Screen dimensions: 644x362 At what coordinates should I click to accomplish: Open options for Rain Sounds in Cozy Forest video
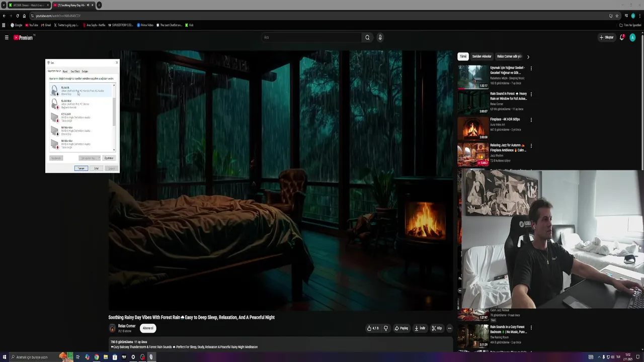click(x=531, y=328)
